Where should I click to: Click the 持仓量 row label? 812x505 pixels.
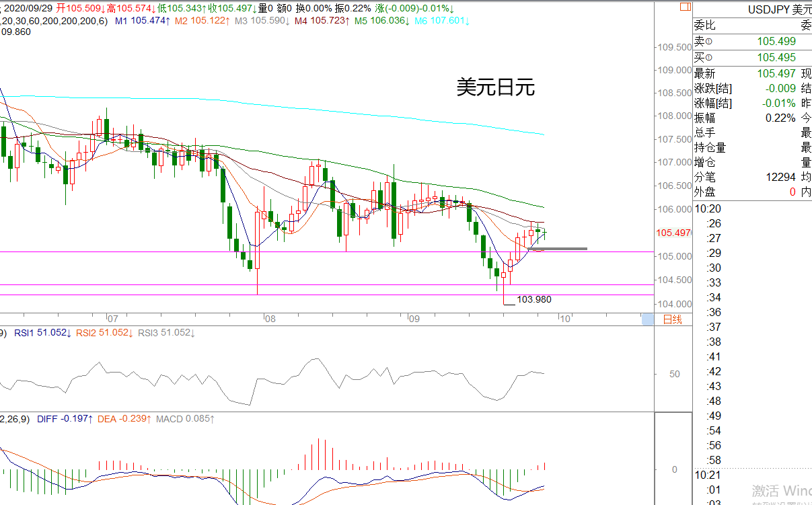710,147
